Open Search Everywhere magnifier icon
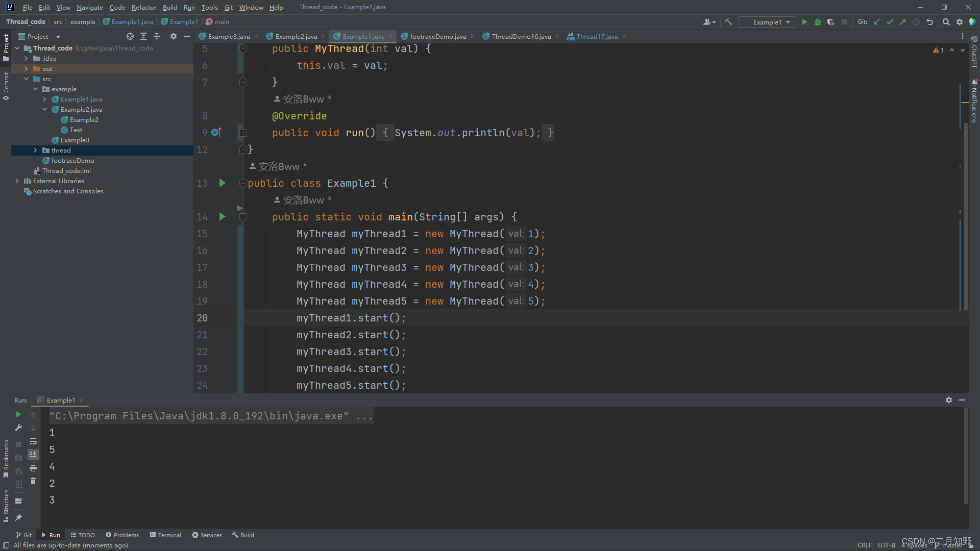 946,22
